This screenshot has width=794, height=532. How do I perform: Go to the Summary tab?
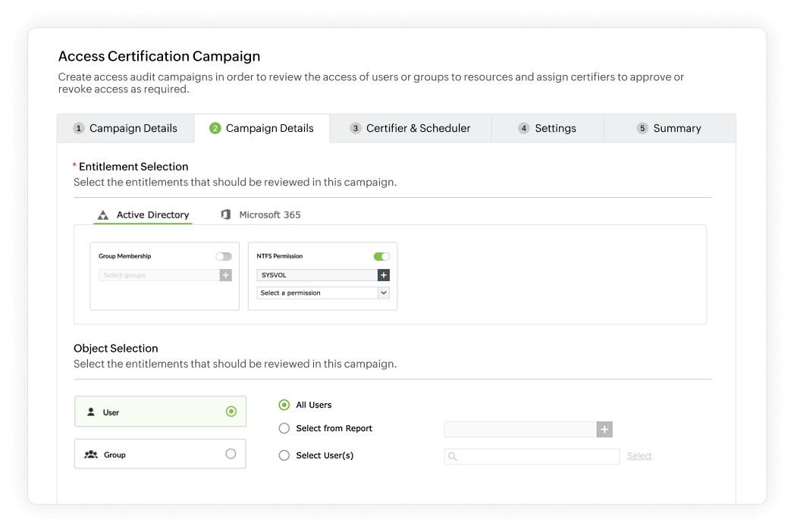click(669, 128)
